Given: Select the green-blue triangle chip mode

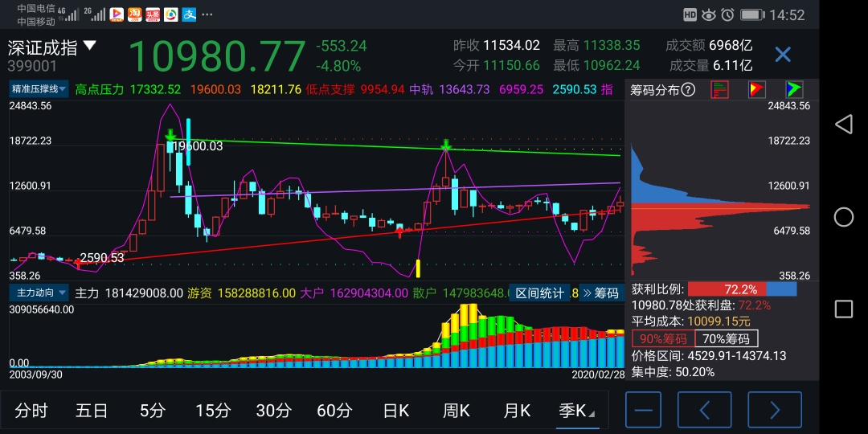Looking at the screenshot, I should [x=794, y=90].
